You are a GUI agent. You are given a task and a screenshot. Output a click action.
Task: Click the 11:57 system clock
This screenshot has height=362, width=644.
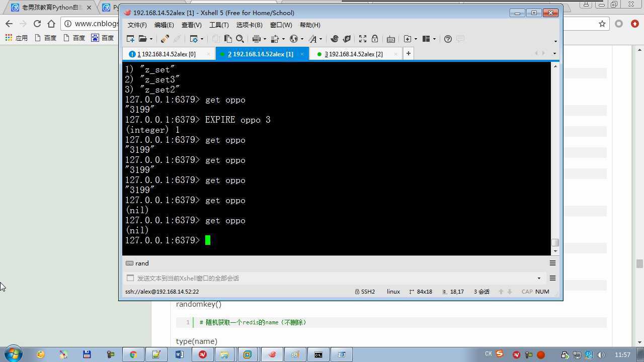click(622, 355)
